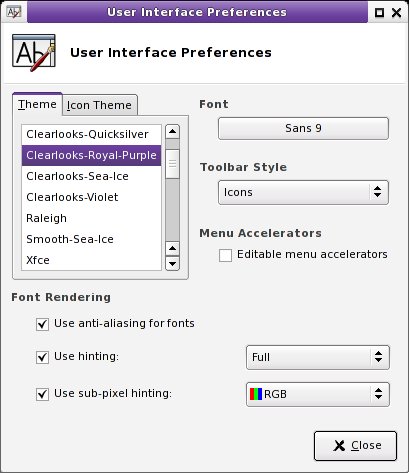Click the window menu icon in title bar
Screen dimensions: 409x473
14,12
